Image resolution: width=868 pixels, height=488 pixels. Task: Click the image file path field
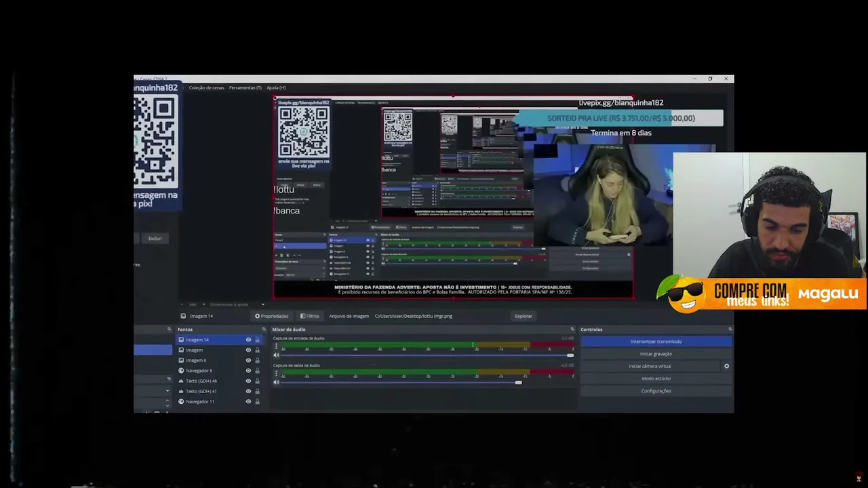pos(441,316)
